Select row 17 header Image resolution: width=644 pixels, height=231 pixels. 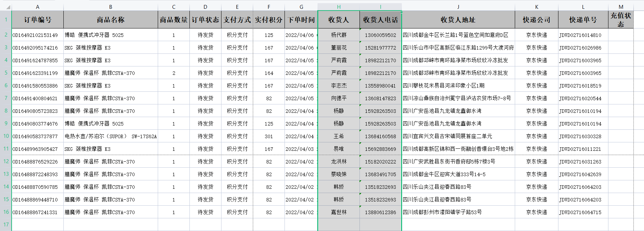[x=6, y=224]
